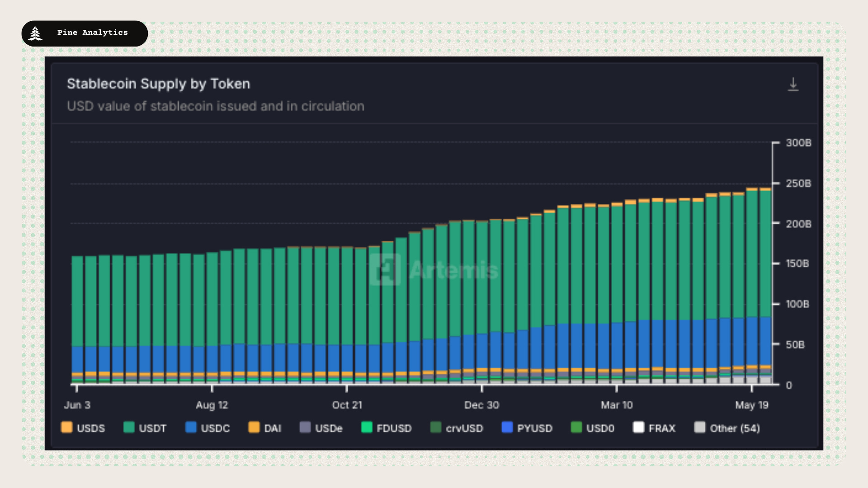Click the Dec 30 axis label

(481, 405)
